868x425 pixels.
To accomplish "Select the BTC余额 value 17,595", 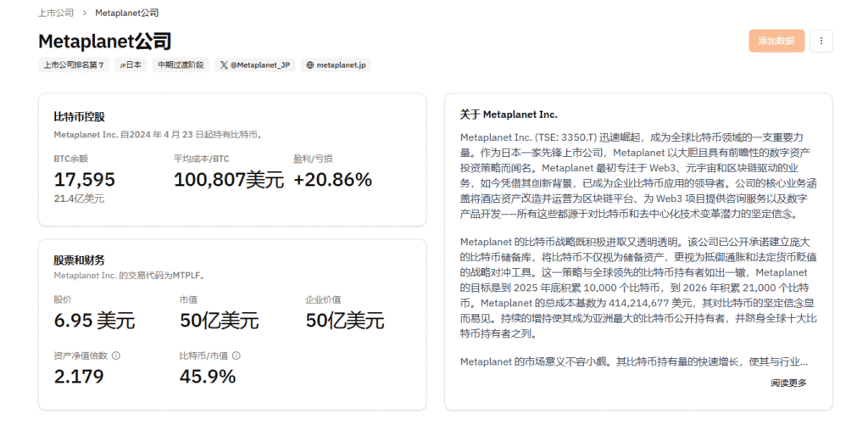I will (84, 180).
